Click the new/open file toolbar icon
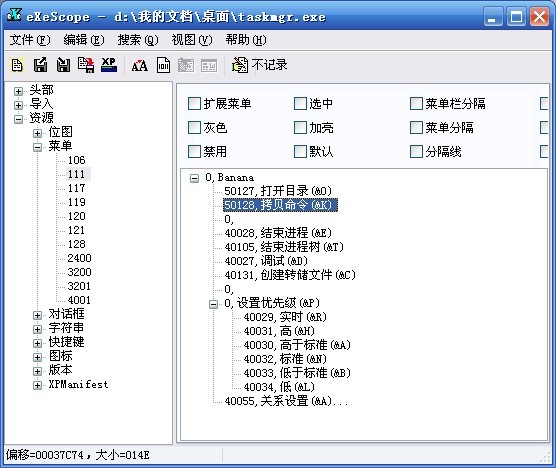 coord(17,65)
